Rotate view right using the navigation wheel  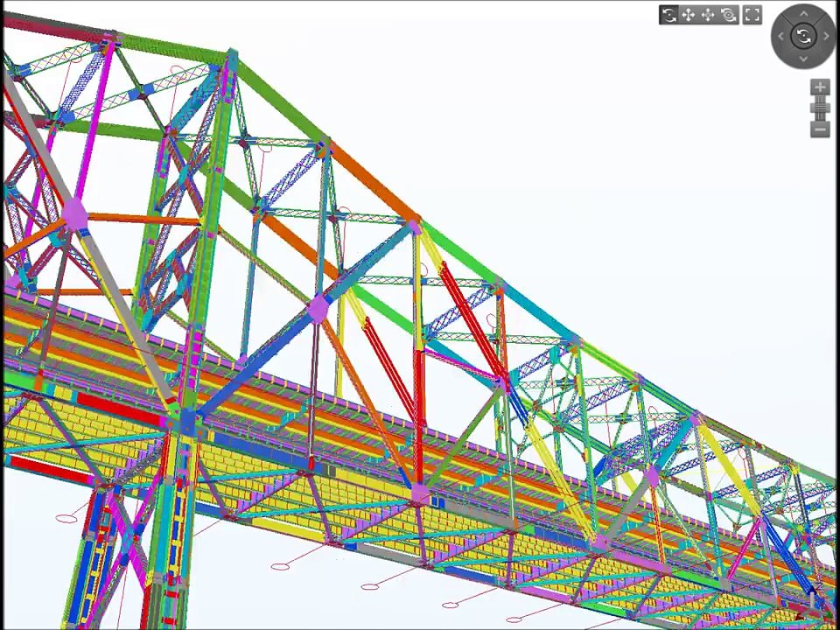[x=826, y=37]
